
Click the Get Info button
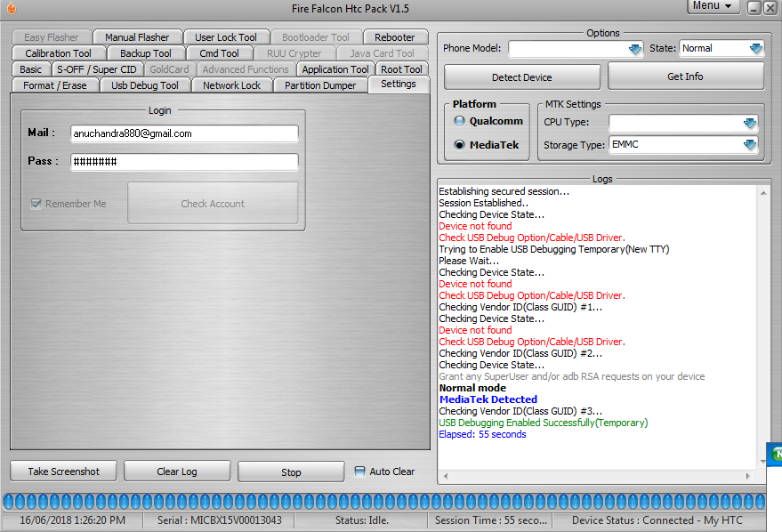coord(686,77)
